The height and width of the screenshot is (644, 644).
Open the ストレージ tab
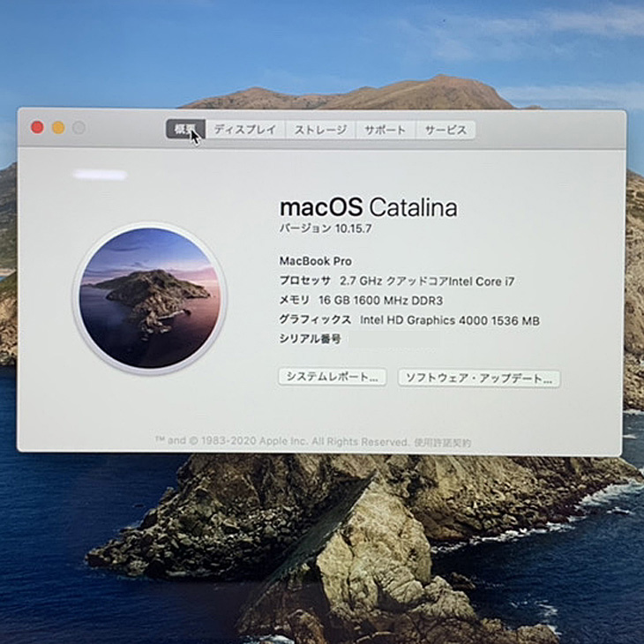tap(320, 131)
